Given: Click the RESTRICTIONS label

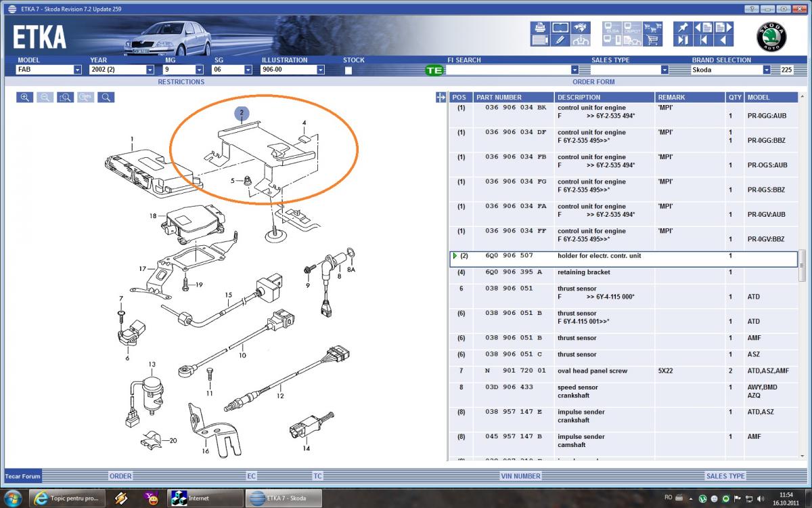Looking at the screenshot, I should coord(181,82).
